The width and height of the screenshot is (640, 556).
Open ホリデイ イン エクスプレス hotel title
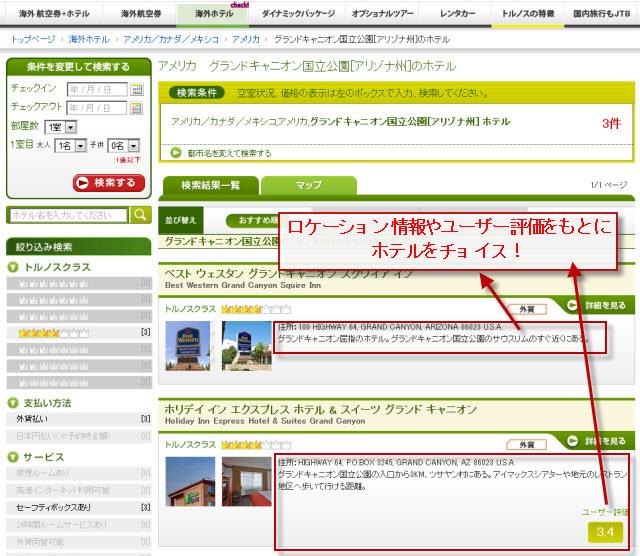tap(320, 409)
